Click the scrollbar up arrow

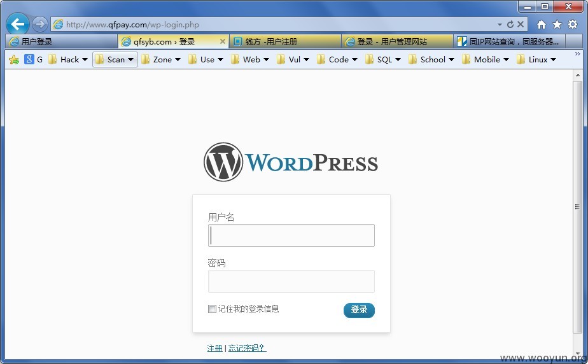[577, 74]
